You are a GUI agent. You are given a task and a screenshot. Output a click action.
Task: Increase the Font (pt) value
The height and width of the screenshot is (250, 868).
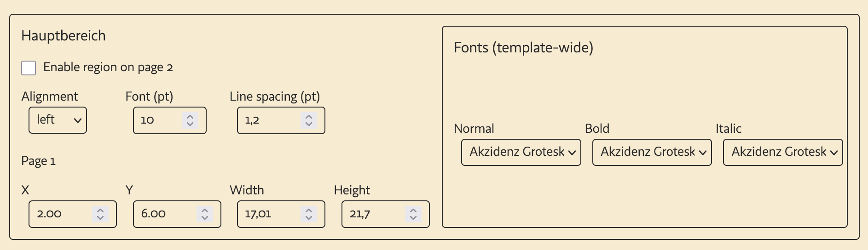click(x=190, y=117)
